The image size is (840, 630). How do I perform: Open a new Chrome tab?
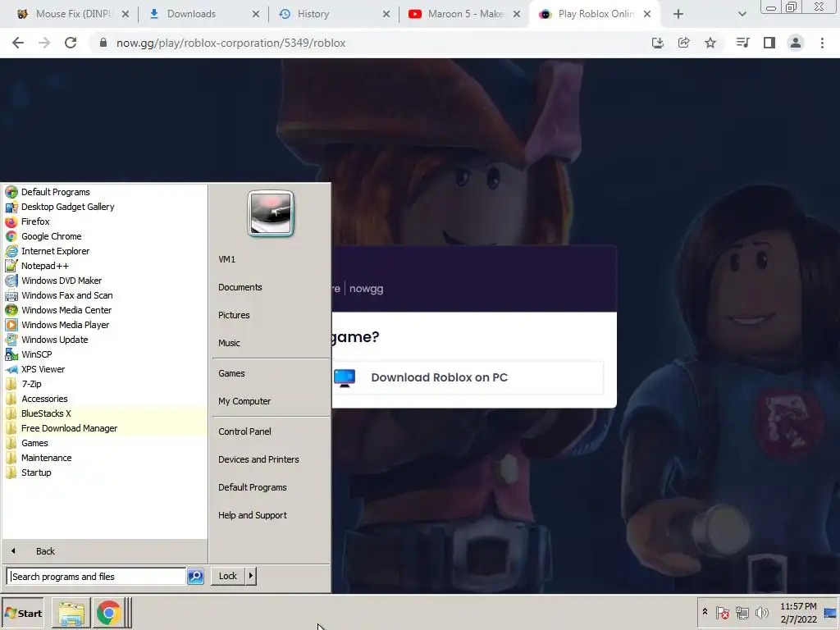point(678,14)
